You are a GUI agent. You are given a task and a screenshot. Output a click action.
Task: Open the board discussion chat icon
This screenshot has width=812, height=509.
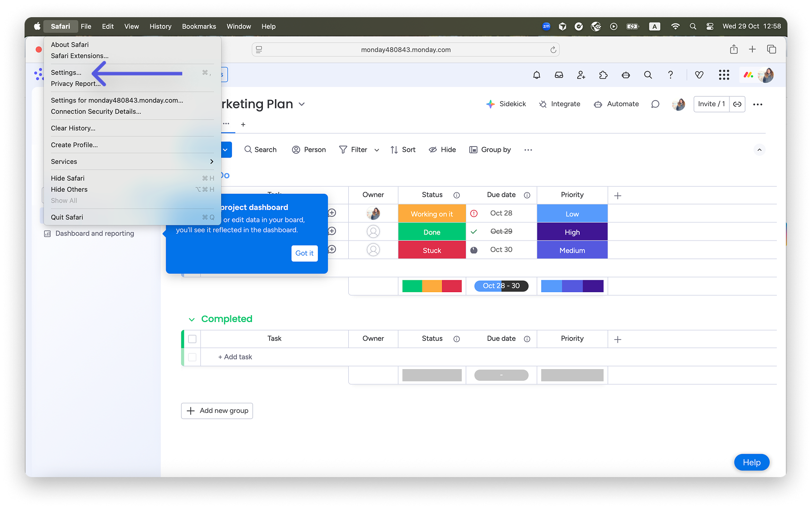click(x=655, y=104)
